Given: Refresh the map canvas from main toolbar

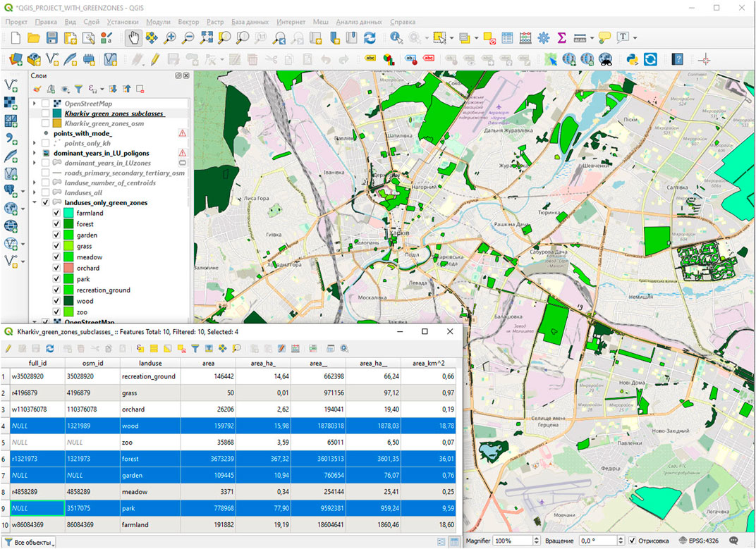Looking at the screenshot, I should (370, 37).
